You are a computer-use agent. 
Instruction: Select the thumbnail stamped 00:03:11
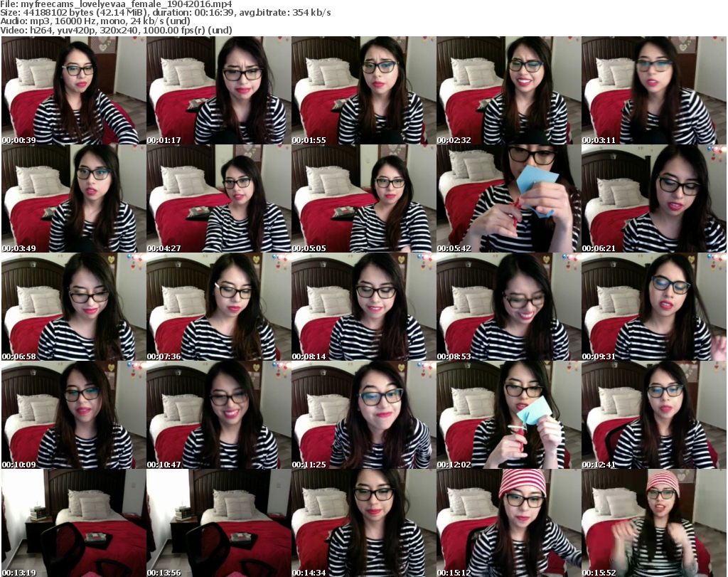click(654, 90)
